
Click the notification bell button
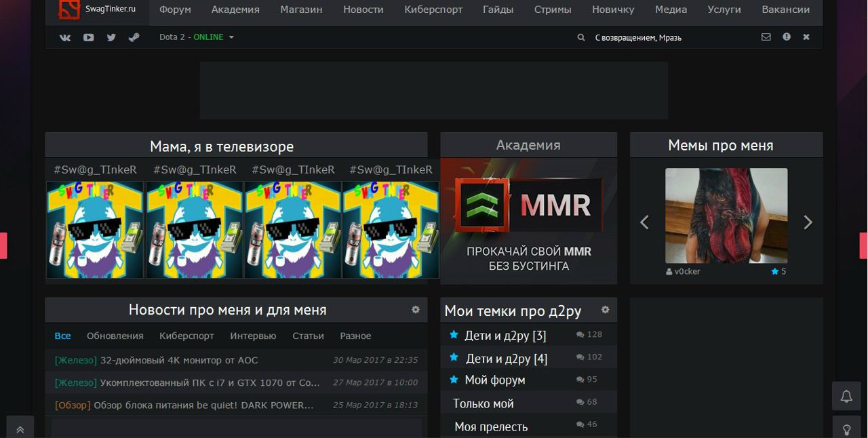pyautogui.click(x=846, y=397)
